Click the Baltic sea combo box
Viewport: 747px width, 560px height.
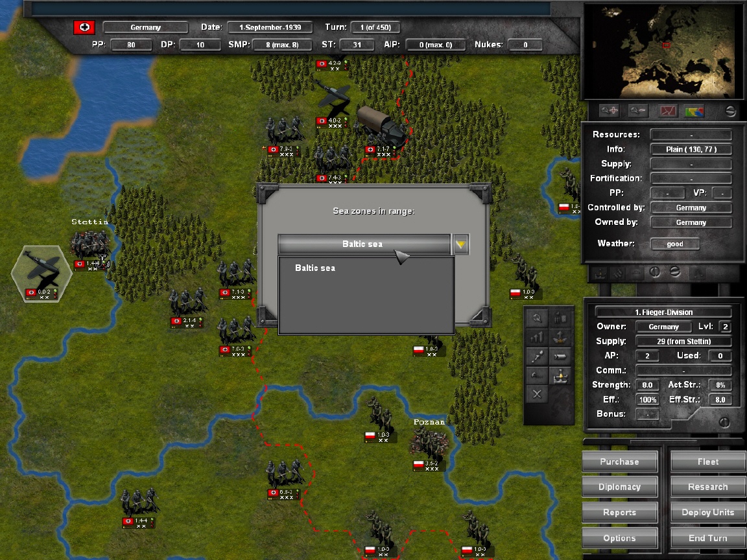(363, 244)
